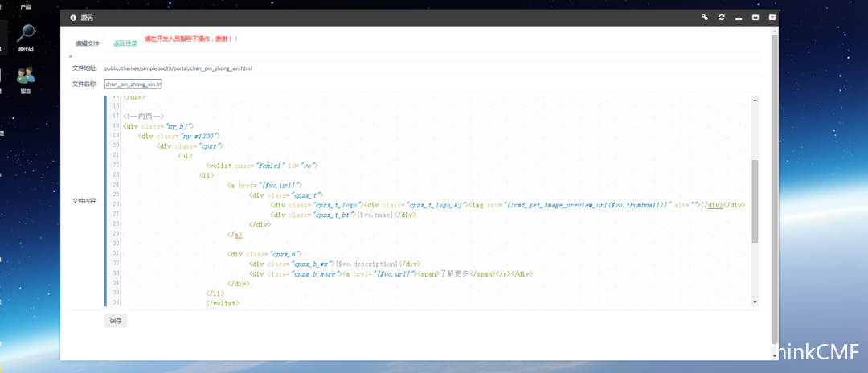Click the cpzx_t div on line 25
This screenshot has width=868, height=373.
pyautogui.click(x=286, y=195)
